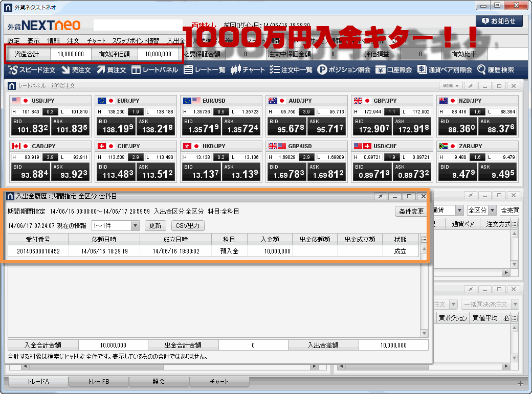Click GBP/USD BID price 1.69783
This screenshot has width=532, height=394.
[x=287, y=172]
